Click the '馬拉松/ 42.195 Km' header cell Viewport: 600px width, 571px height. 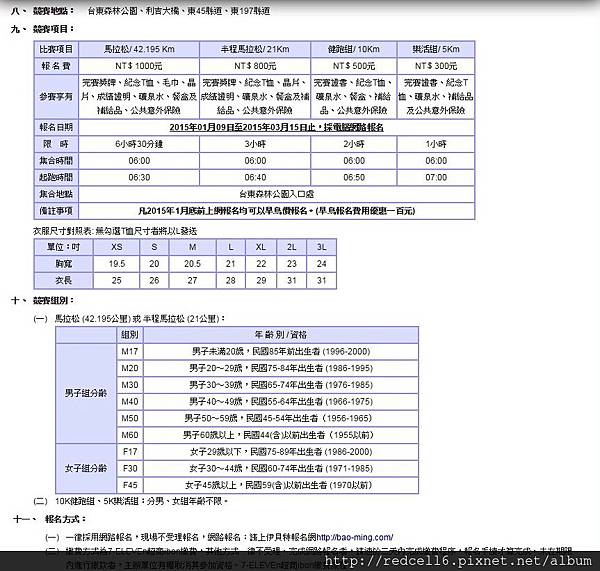[x=139, y=49]
